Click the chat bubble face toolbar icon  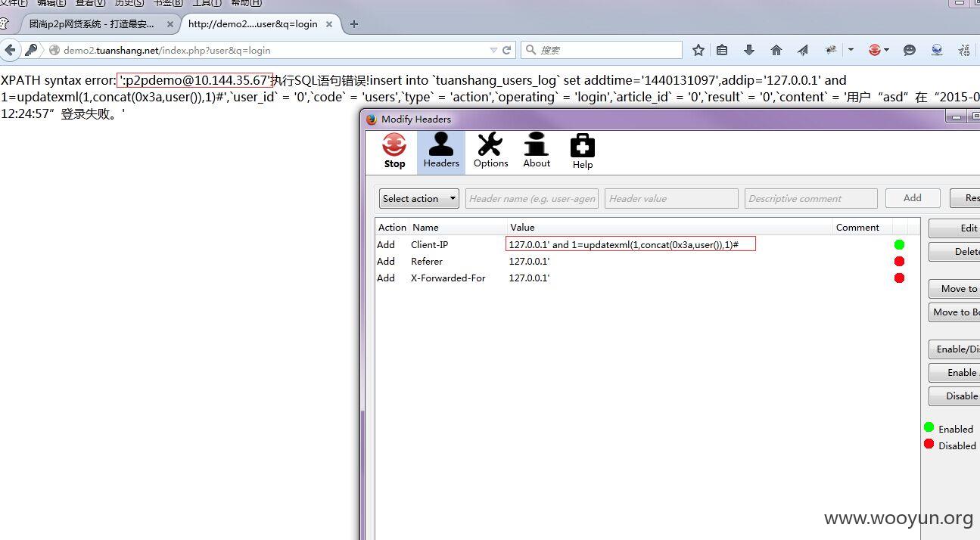[x=910, y=50]
